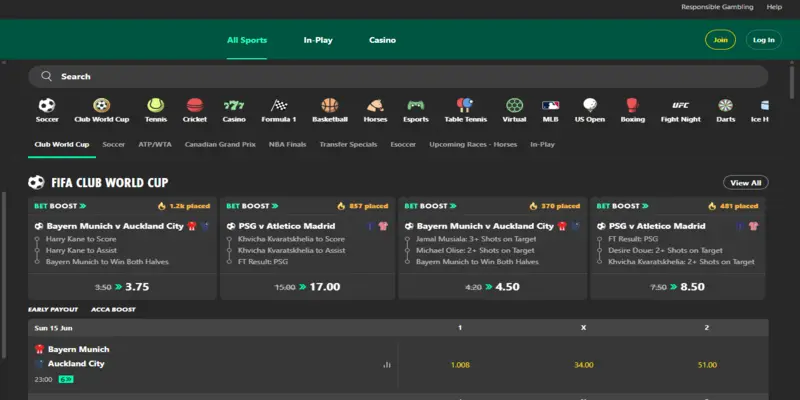This screenshot has width=800, height=400.
Task: Click the Acca Boost label
Action: click(113, 310)
